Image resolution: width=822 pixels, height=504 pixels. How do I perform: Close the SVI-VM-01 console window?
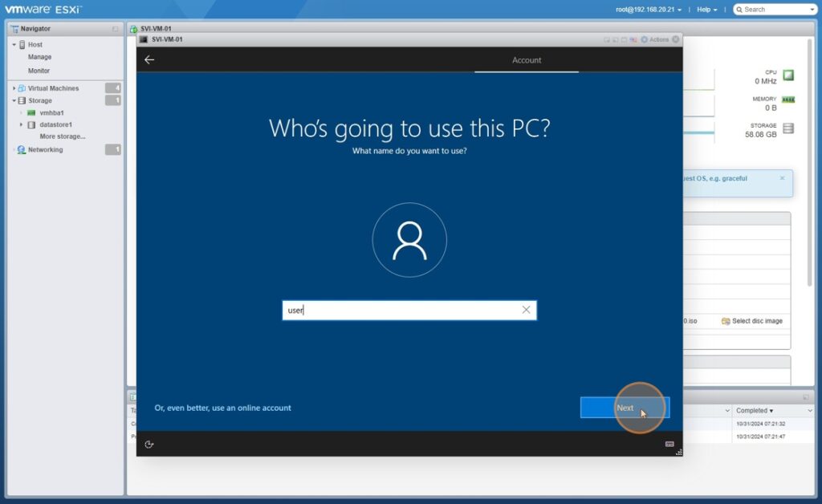point(676,39)
